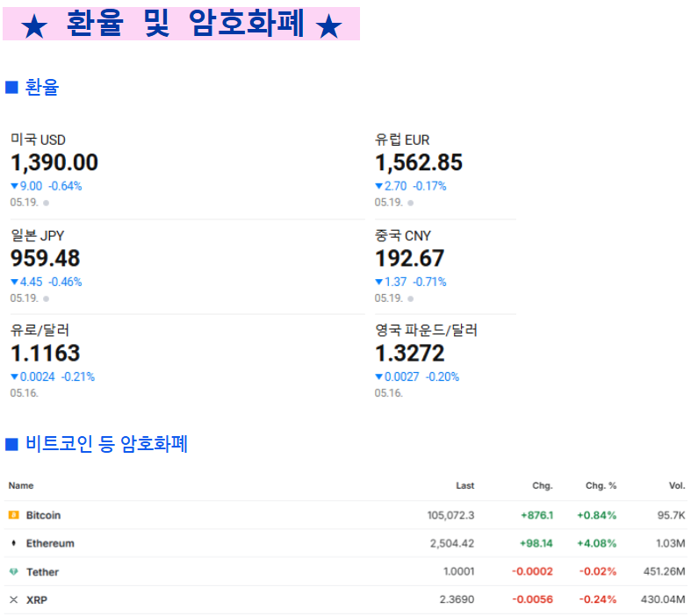Click JPY change percent -0.46%
The image size is (691, 616).
65,282
